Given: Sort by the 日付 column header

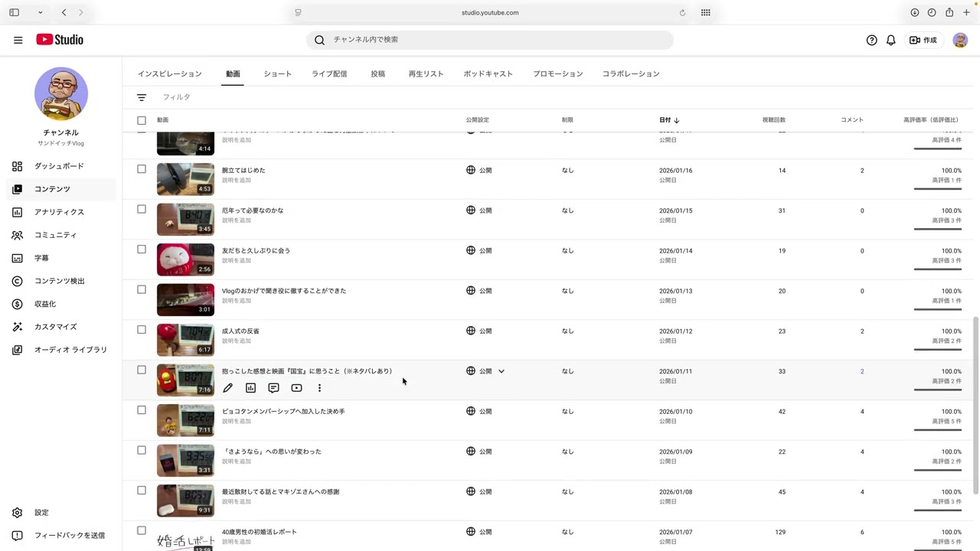Looking at the screenshot, I should 669,120.
